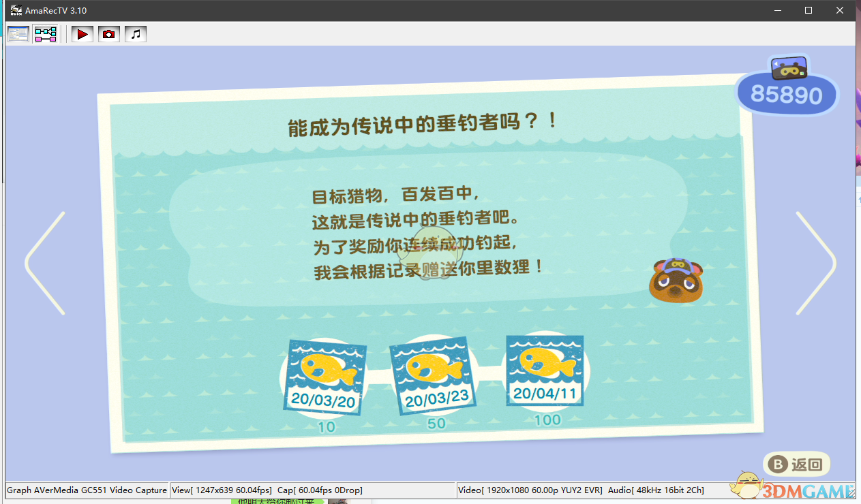Click the 85890 miles counter badge
Image resolution: width=861 pixels, height=504 pixels.
click(x=787, y=95)
